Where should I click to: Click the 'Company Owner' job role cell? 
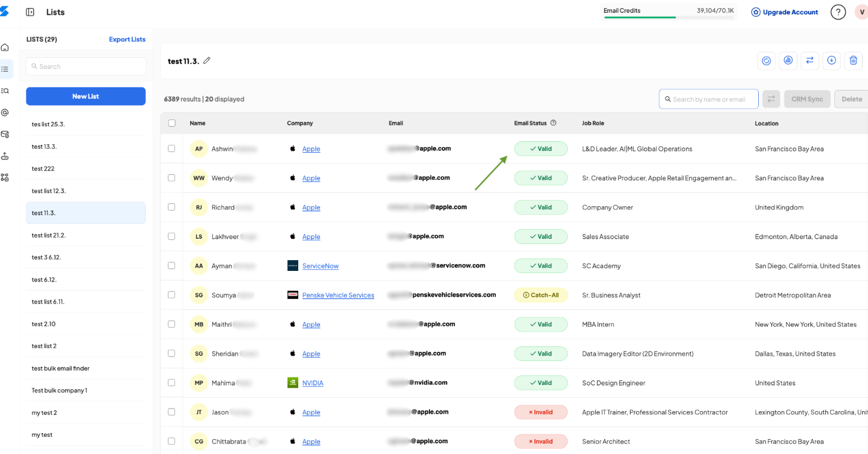click(x=607, y=207)
